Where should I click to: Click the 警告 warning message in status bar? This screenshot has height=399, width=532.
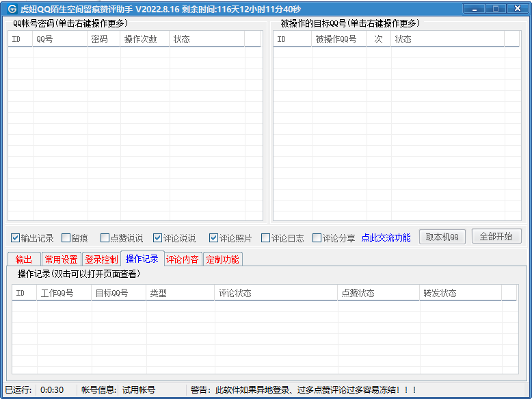tap(304, 390)
